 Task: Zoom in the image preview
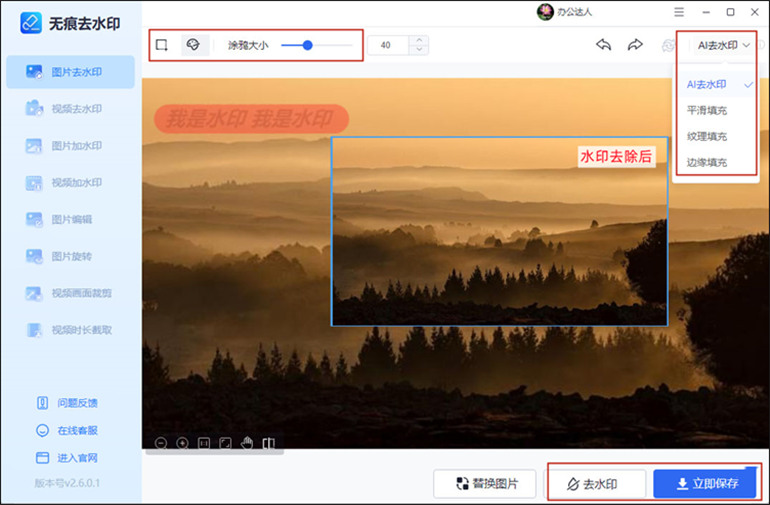[x=182, y=443]
